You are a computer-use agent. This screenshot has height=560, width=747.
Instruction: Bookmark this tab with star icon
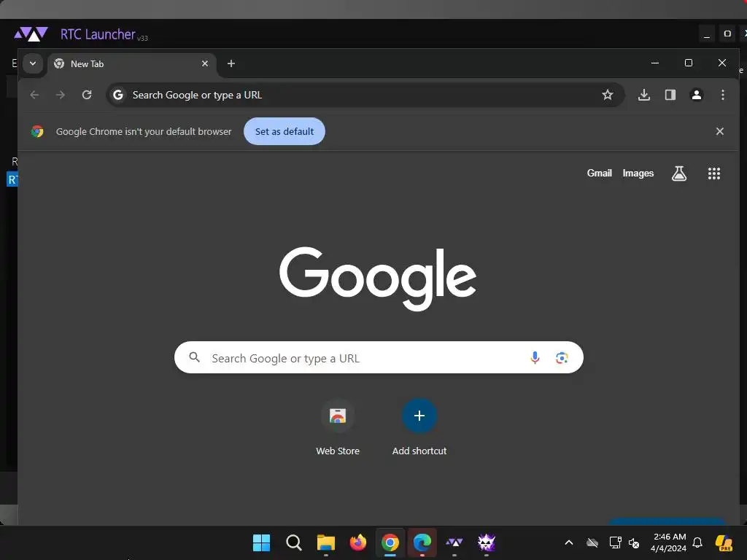[x=608, y=95]
